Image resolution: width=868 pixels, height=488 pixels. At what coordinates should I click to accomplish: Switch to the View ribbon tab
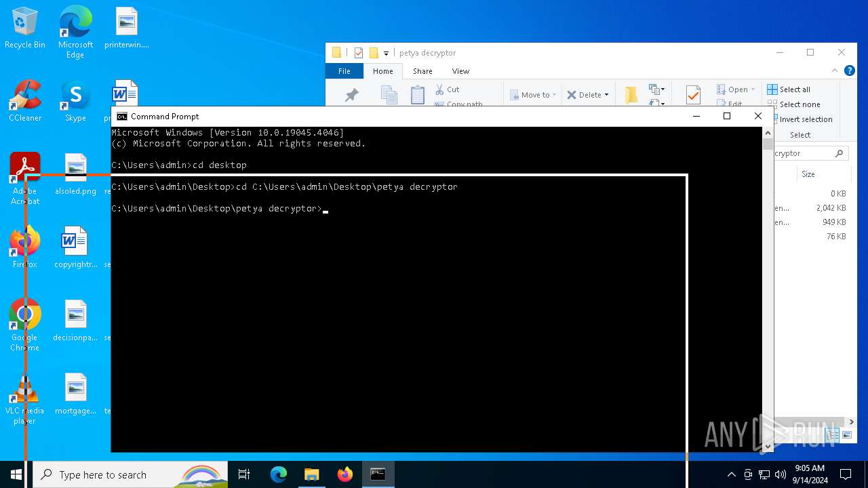click(x=460, y=71)
